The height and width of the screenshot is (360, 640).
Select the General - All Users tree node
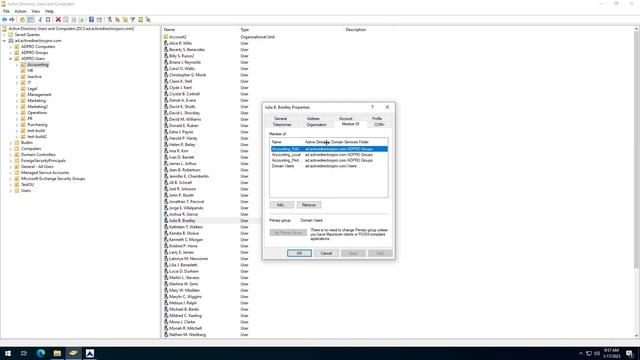37,167
